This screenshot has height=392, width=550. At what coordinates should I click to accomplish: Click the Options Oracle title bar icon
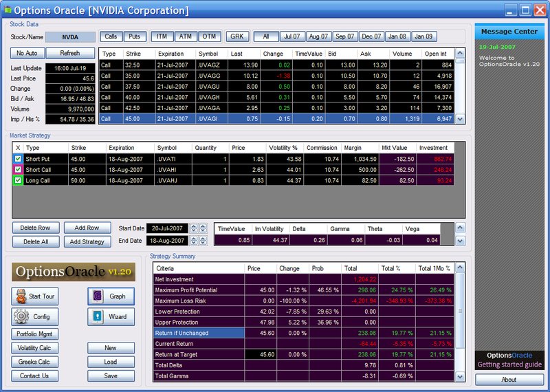pyautogui.click(x=7, y=10)
